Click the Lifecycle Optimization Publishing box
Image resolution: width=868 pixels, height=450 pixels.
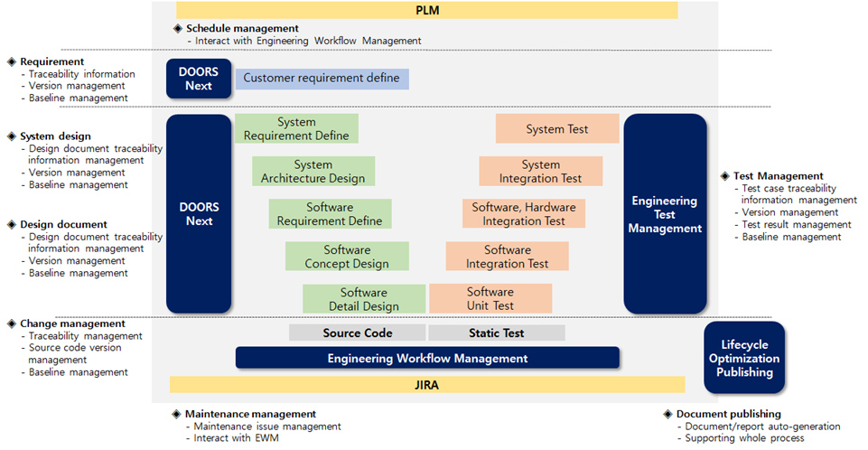744,358
